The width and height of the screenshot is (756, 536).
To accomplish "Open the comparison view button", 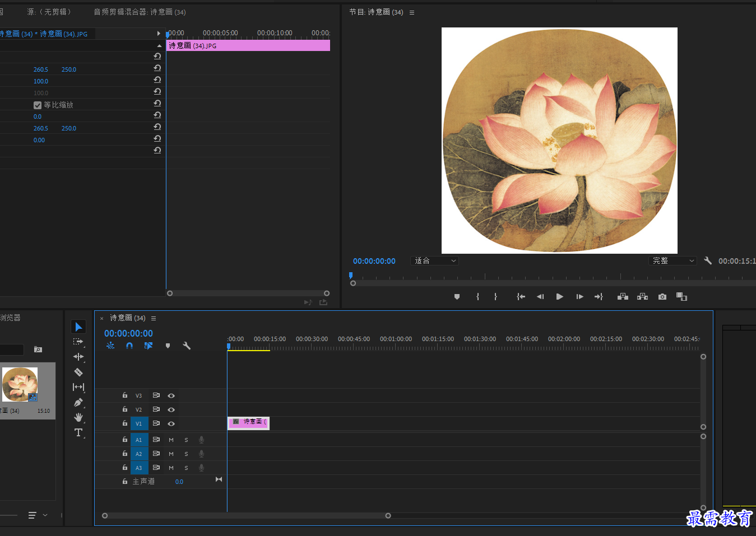I will coord(681,297).
